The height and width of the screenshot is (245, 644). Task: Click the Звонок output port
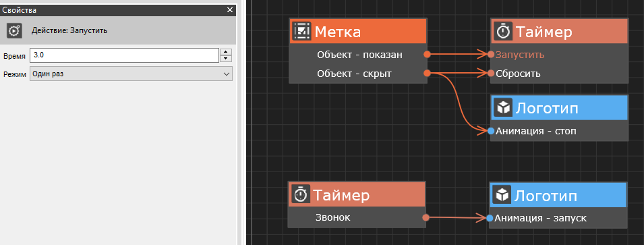(x=426, y=217)
